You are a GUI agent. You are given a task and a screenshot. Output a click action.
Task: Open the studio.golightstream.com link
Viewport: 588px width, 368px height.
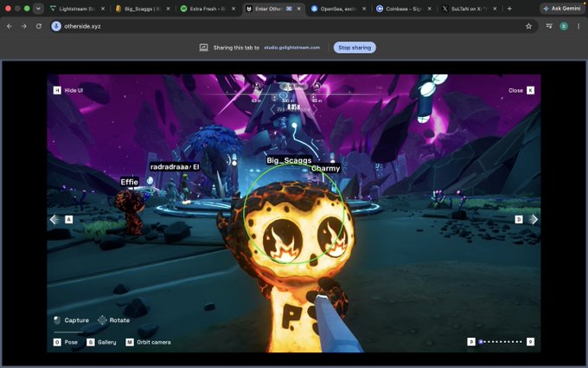[x=291, y=48]
